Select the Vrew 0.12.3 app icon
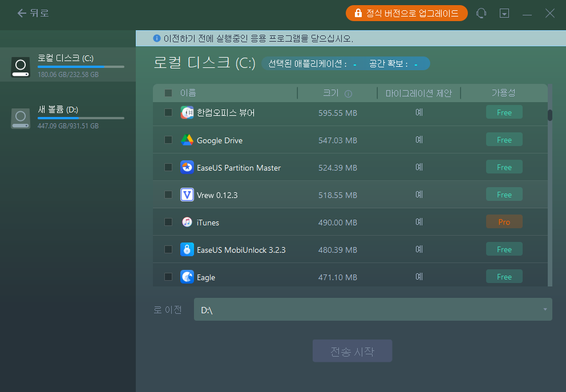This screenshot has height=392, width=566. [x=187, y=194]
